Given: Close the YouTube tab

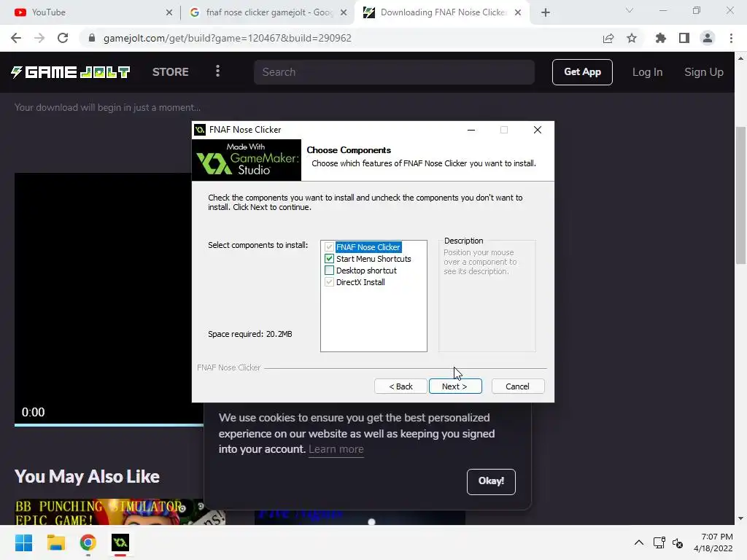Looking at the screenshot, I should tap(169, 13).
